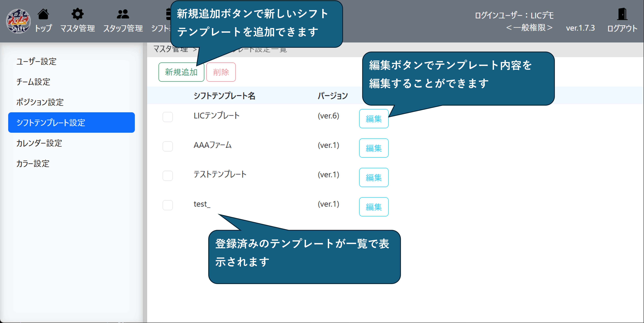
Task: Check the AAAファーム row checkbox
Action: pos(167,146)
